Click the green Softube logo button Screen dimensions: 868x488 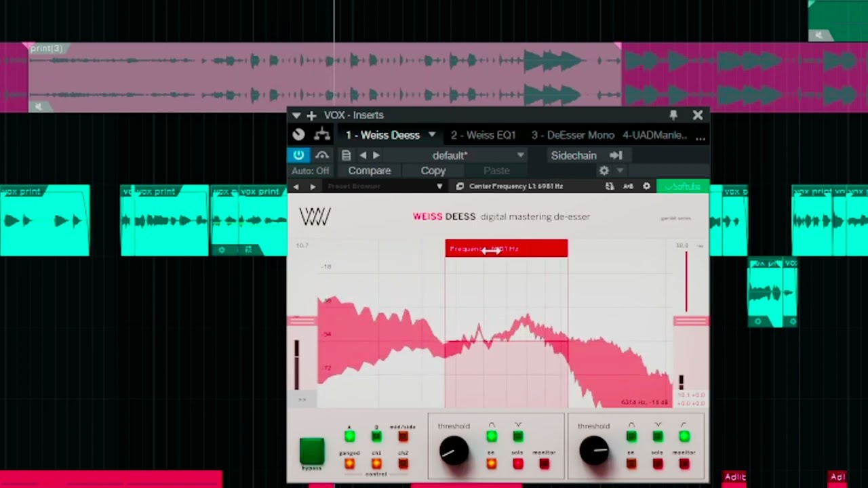click(682, 186)
